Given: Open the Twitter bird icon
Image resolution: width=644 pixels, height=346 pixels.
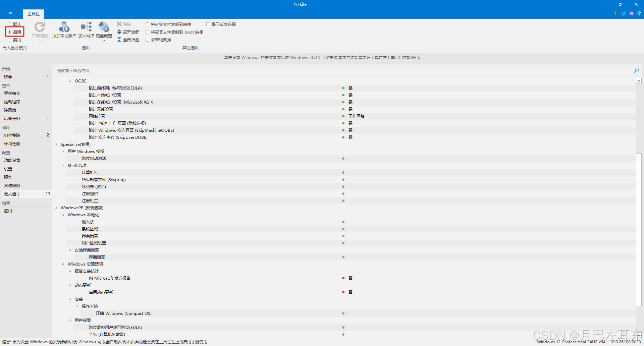Looking at the screenshot, I should click(x=624, y=13).
